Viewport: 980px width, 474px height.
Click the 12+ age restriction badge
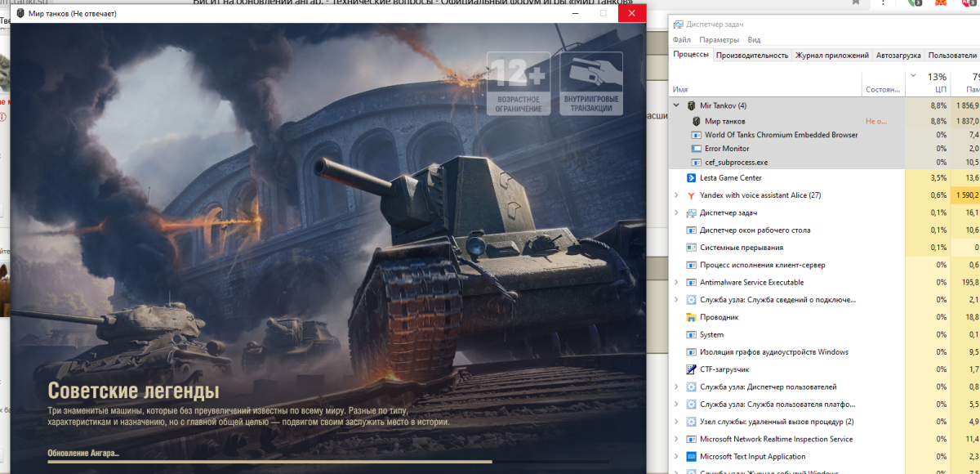519,83
